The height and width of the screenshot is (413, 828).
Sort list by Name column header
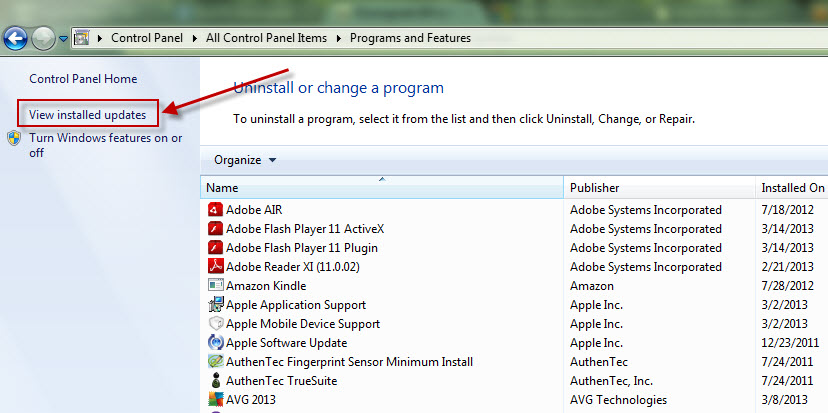[x=382, y=187]
